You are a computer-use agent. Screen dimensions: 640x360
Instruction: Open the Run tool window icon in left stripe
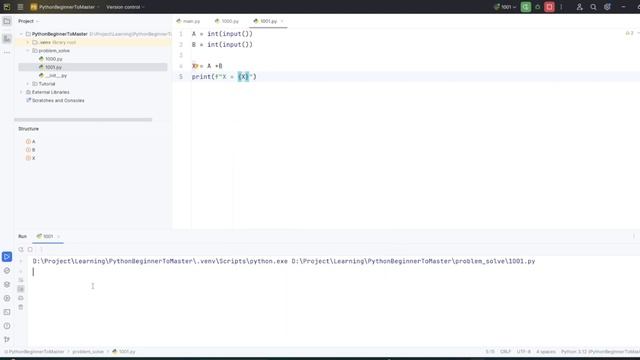tap(7, 257)
